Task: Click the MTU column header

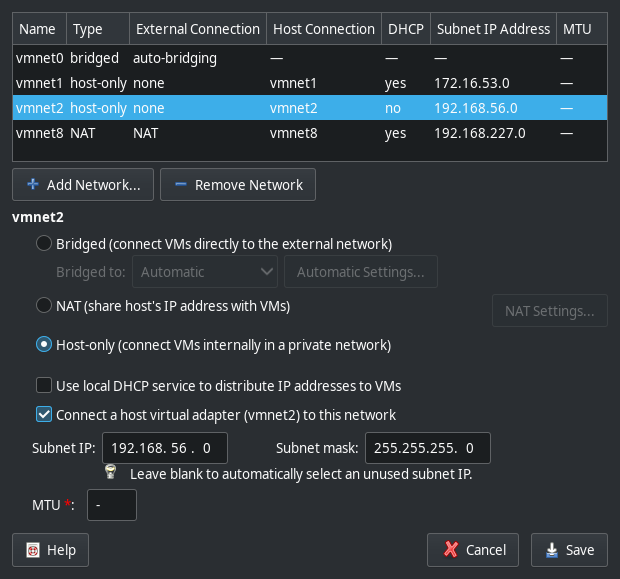Action: [582, 29]
